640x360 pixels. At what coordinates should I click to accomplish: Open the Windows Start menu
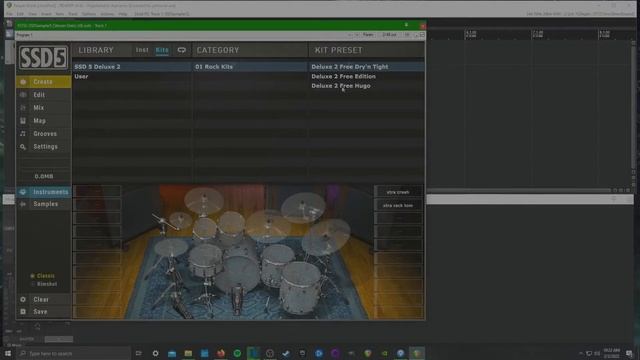click(8, 353)
